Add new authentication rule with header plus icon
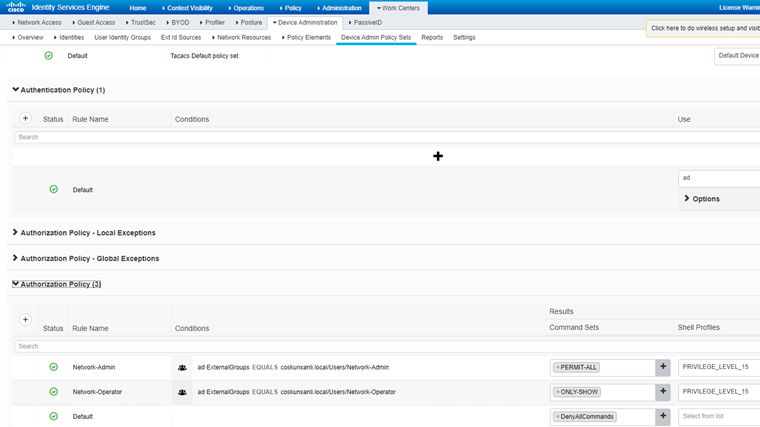The width and height of the screenshot is (760, 427). point(25,118)
